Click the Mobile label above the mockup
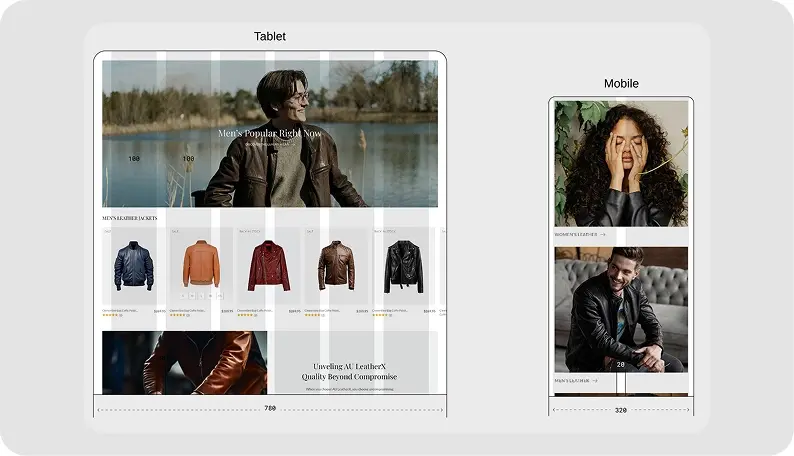794x456 pixels. pyautogui.click(x=621, y=83)
